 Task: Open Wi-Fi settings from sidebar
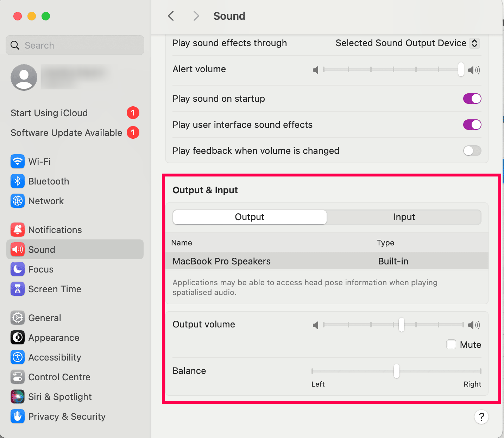point(75,162)
